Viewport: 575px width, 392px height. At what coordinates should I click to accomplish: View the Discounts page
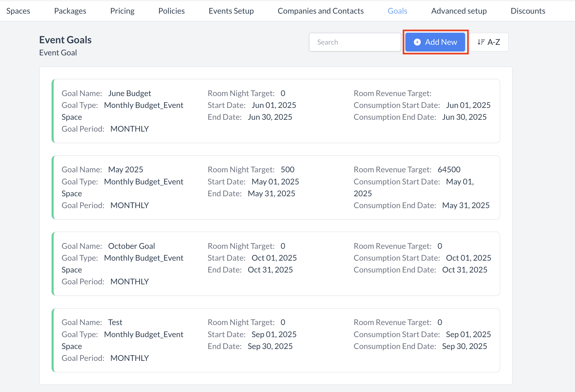528,11
